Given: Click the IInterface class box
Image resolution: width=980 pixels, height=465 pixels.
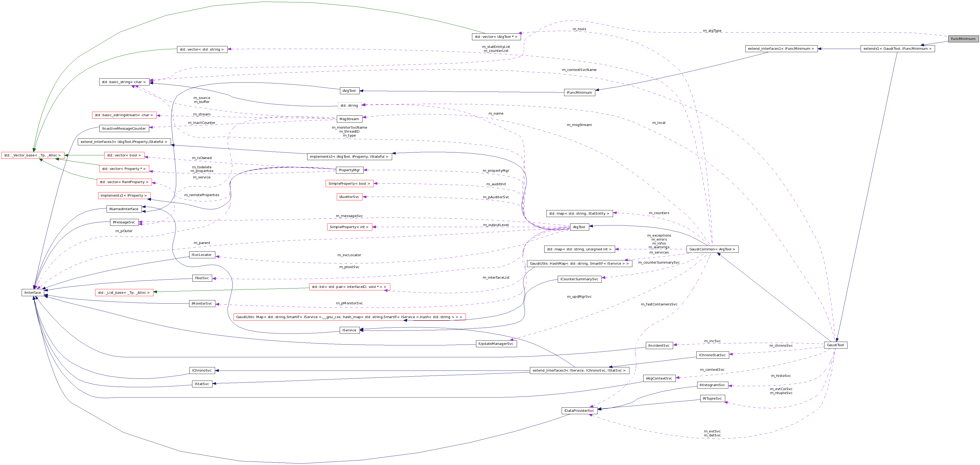Looking at the screenshot, I should coord(33,293).
